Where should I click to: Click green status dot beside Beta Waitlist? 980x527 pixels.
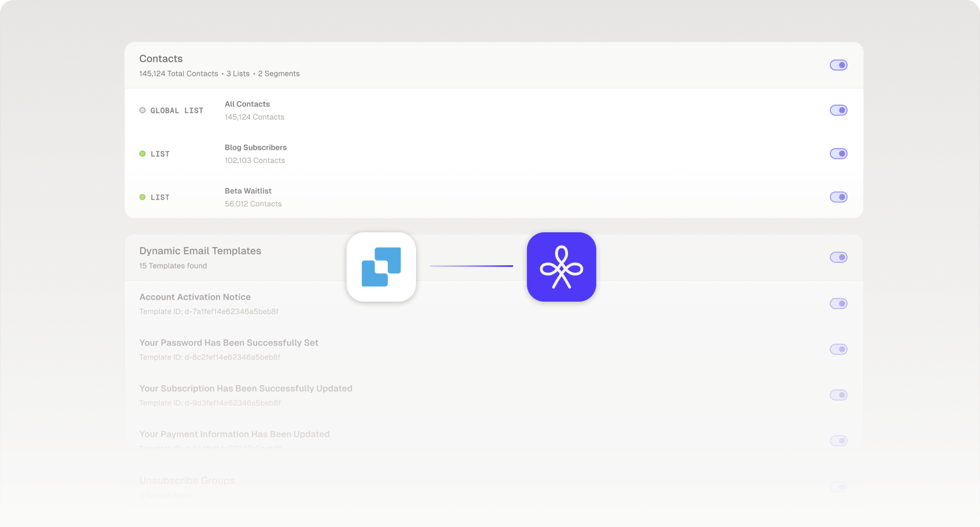click(x=142, y=197)
